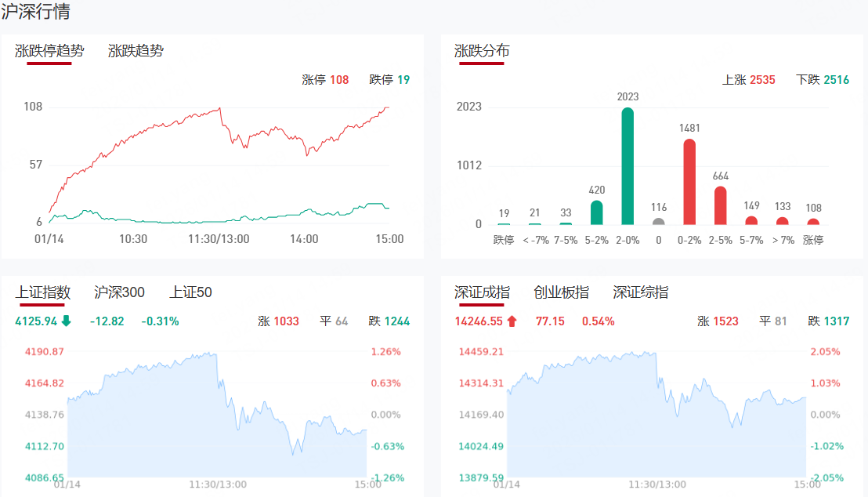
Task: Click the green down arrow beside 4125.94
Action: [x=66, y=321]
